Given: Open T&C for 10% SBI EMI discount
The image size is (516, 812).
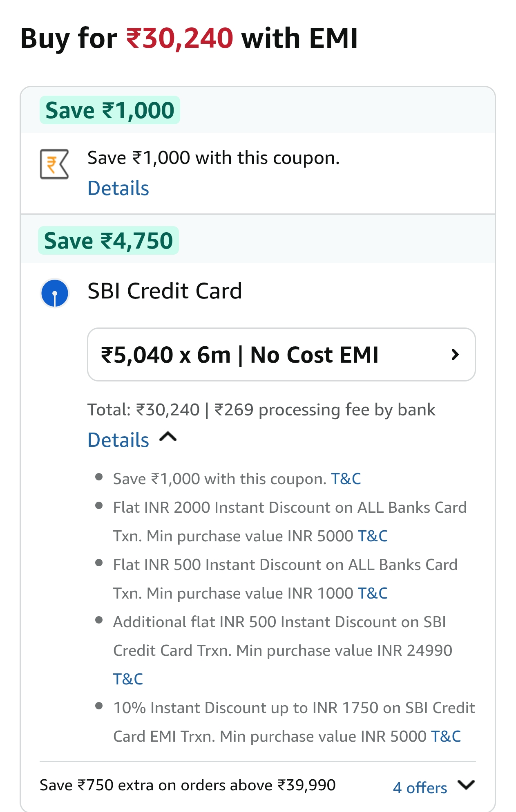Looking at the screenshot, I should pyautogui.click(x=446, y=736).
